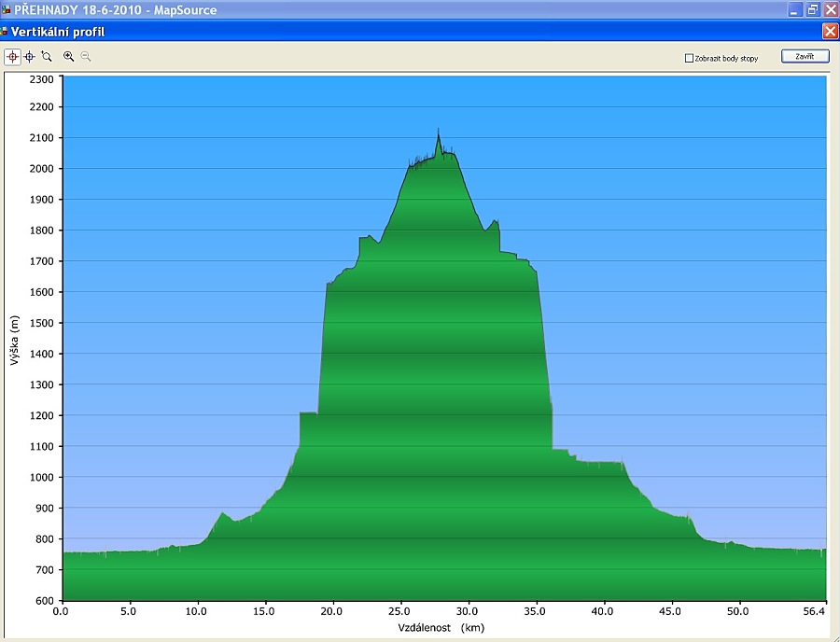Click the 1050 m plateau near 40 km

point(602,463)
